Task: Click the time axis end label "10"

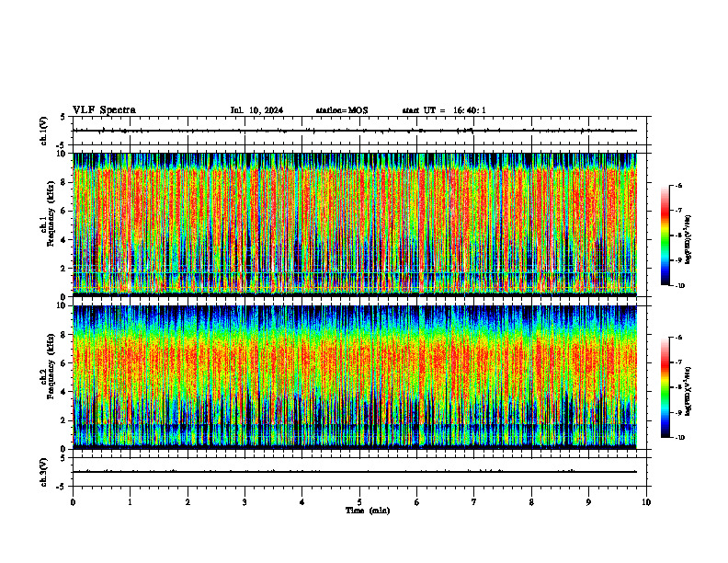Action: click(646, 502)
